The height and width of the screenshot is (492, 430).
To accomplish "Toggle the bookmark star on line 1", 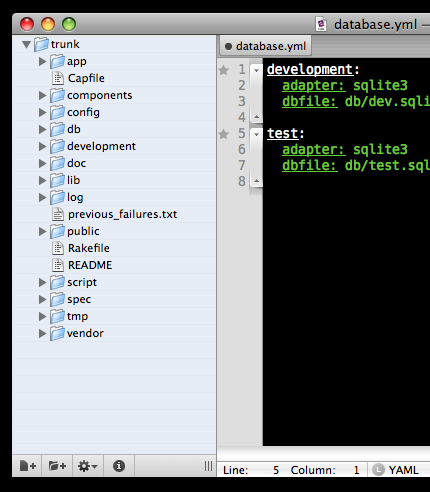I will pos(224,70).
